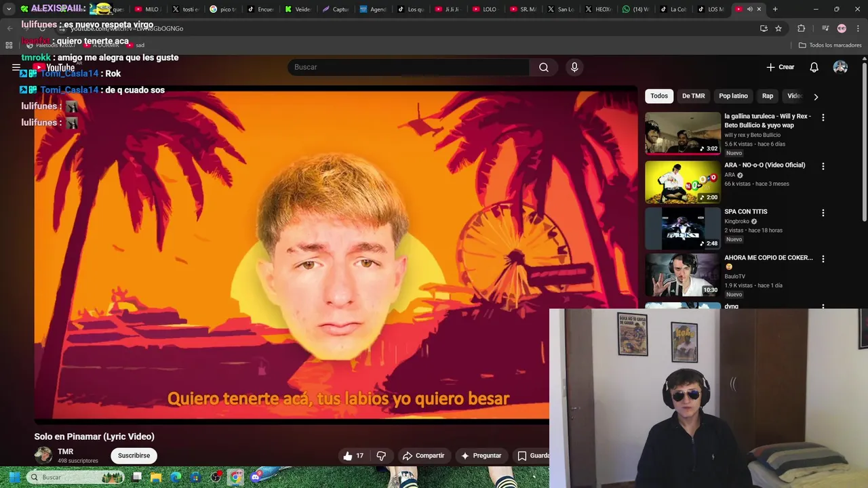The height and width of the screenshot is (488, 868).
Task: Select the Pop latino filter chip
Action: tap(733, 96)
